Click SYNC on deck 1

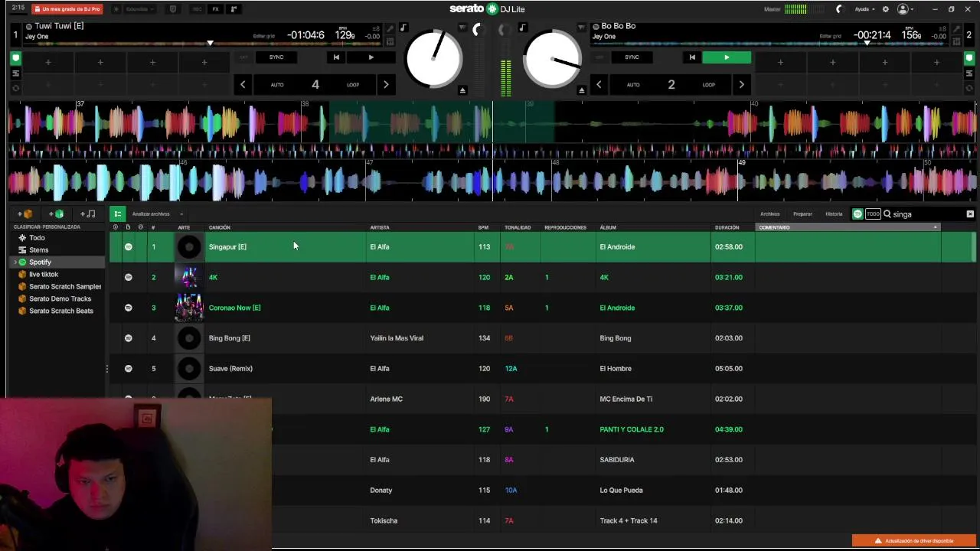pyautogui.click(x=276, y=57)
